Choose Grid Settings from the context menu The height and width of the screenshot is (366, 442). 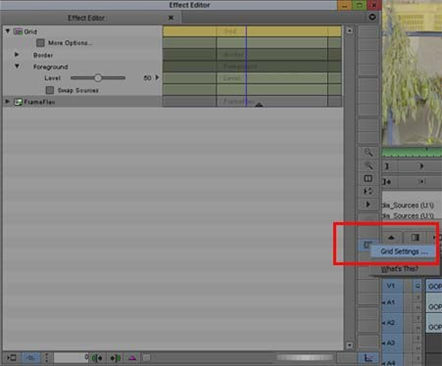click(x=403, y=252)
